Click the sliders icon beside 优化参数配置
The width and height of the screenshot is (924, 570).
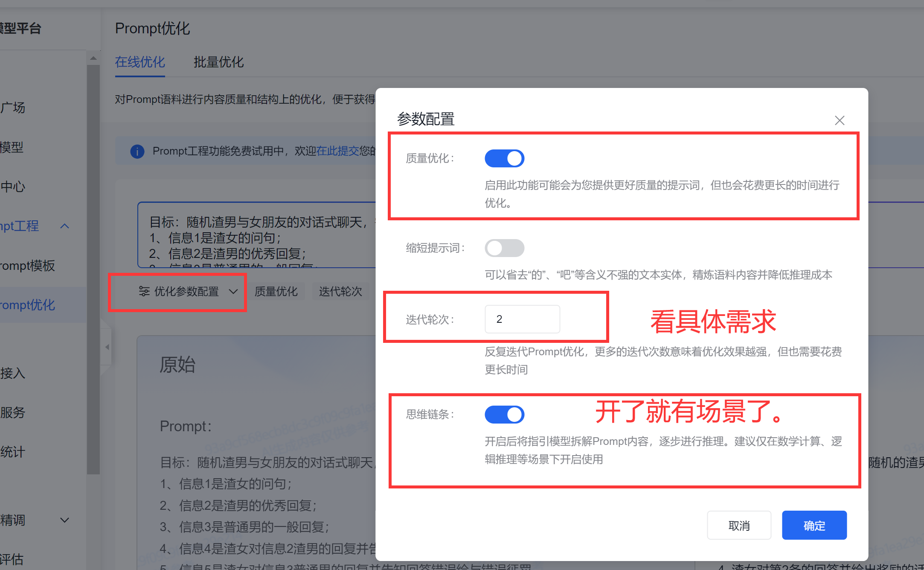tap(144, 292)
